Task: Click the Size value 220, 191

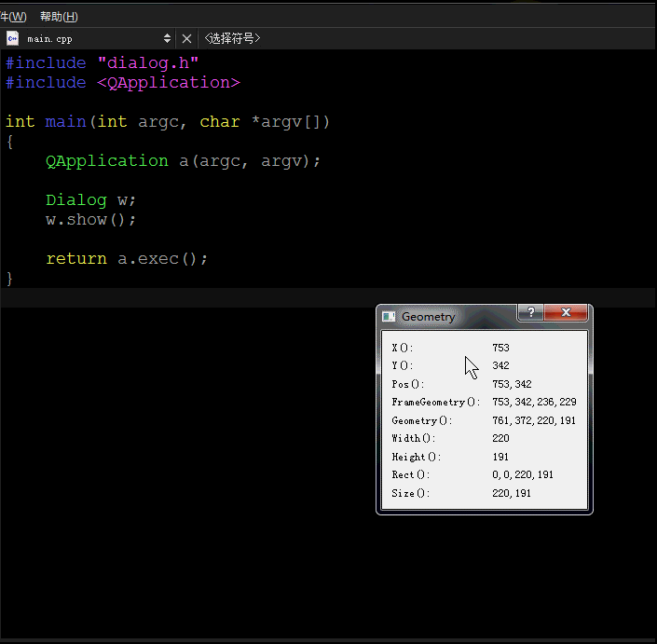Action: point(512,493)
